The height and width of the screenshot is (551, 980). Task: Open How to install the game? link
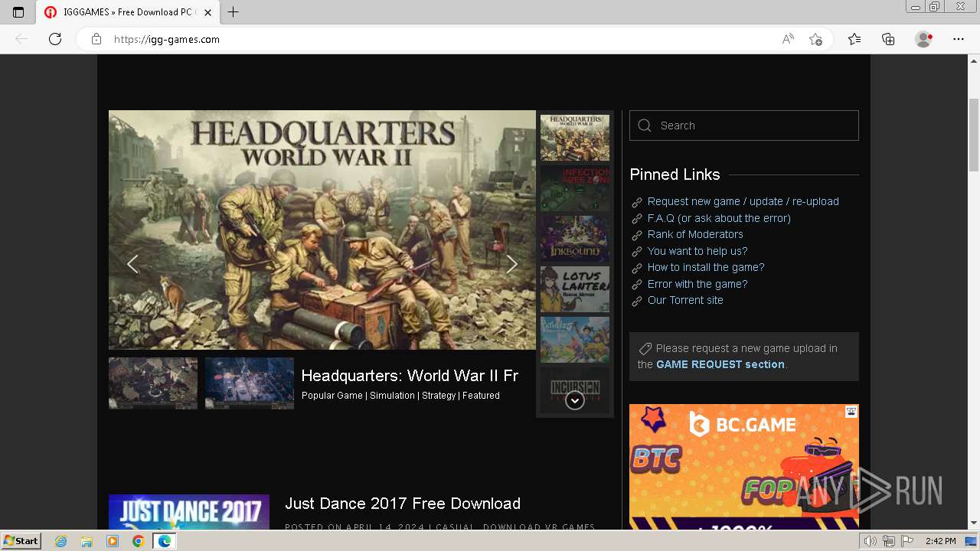pyautogui.click(x=706, y=267)
